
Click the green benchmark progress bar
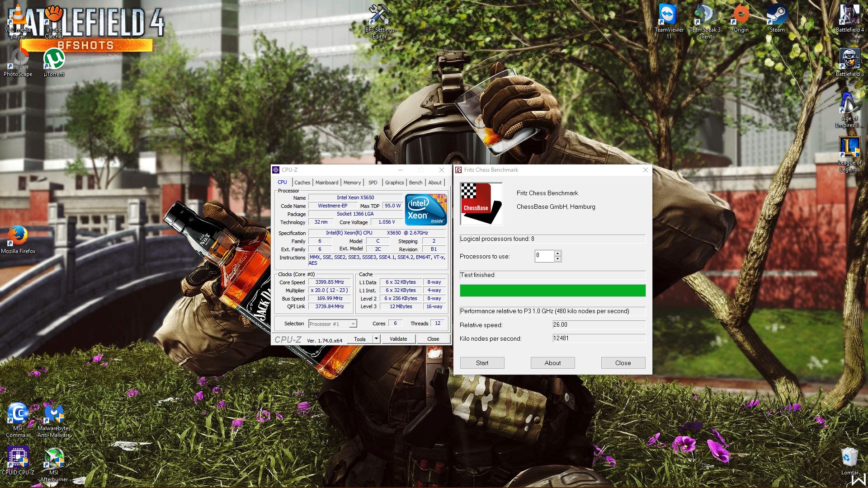click(x=552, y=291)
